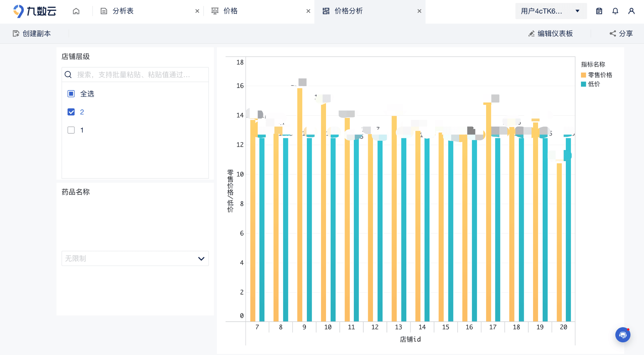The width and height of the screenshot is (644, 355).
Task: Open the clipboard task list icon
Action: [x=599, y=11]
